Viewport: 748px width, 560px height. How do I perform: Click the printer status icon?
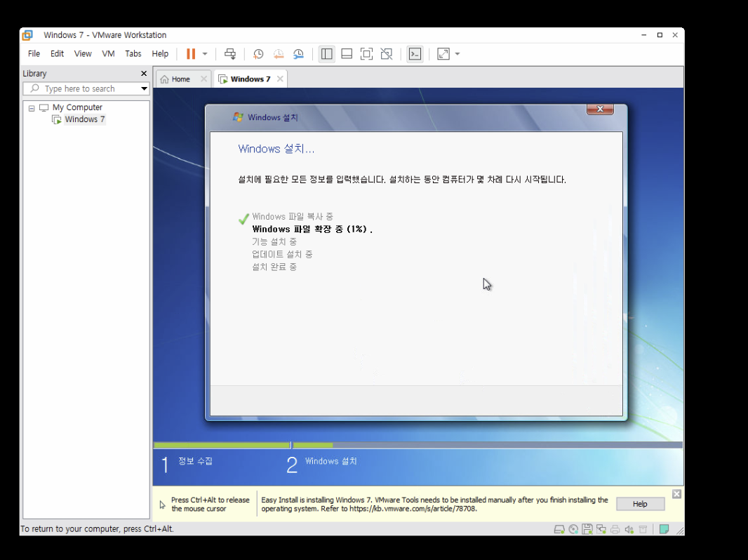(x=615, y=529)
